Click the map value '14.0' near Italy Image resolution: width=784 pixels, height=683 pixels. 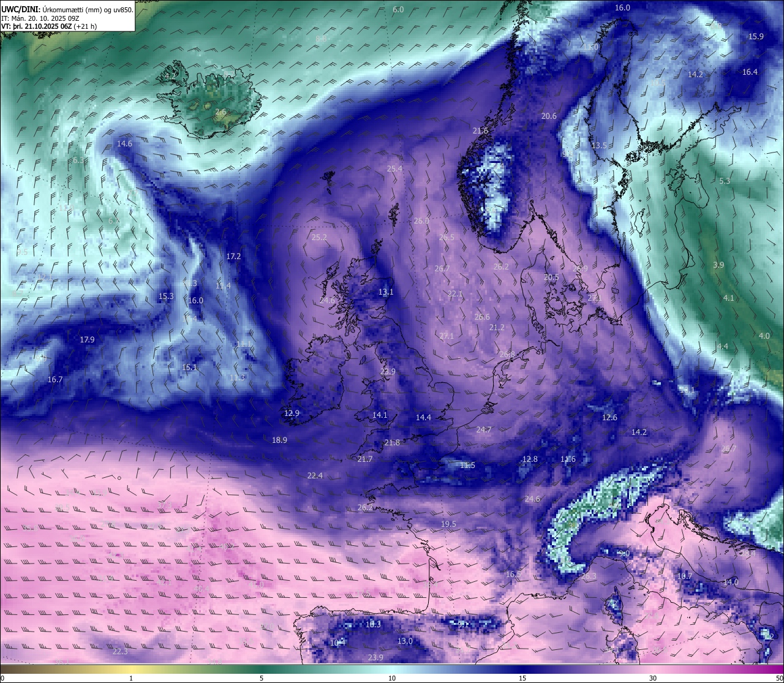coord(731,583)
